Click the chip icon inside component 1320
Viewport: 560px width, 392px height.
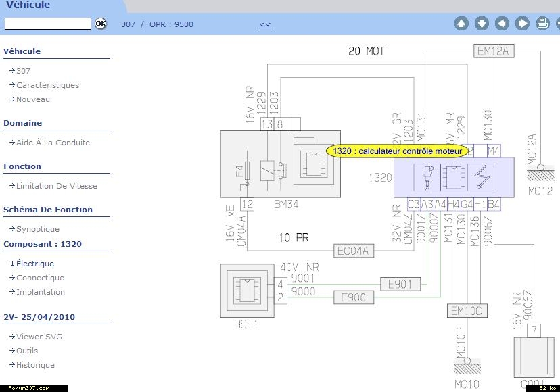[x=454, y=178]
